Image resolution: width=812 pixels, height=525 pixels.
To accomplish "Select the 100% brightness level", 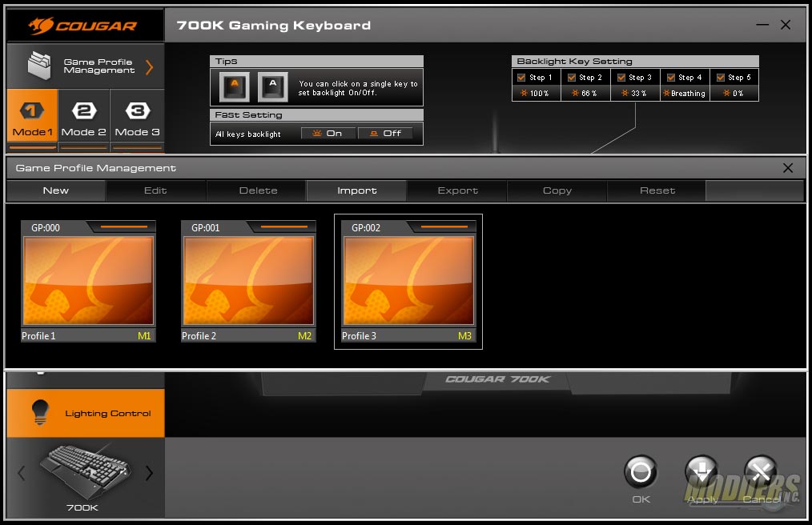I will point(536,93).
